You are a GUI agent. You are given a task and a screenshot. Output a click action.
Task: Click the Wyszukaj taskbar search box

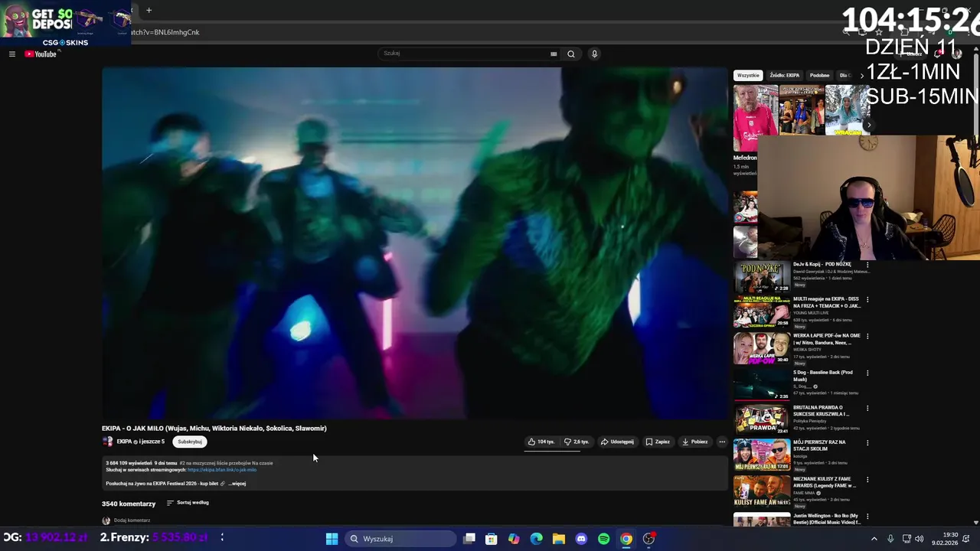[400, 539]
